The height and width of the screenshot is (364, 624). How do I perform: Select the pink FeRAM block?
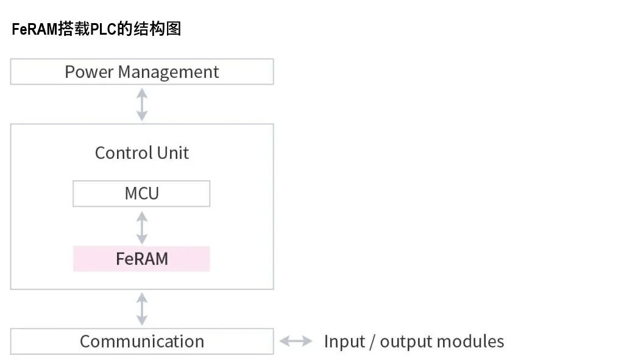click(141, 259)
